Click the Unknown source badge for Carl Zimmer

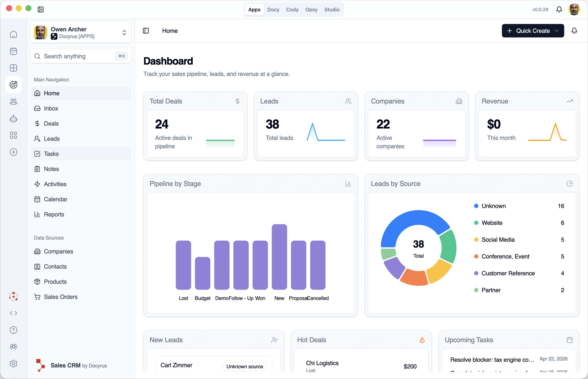coord(244,366)
